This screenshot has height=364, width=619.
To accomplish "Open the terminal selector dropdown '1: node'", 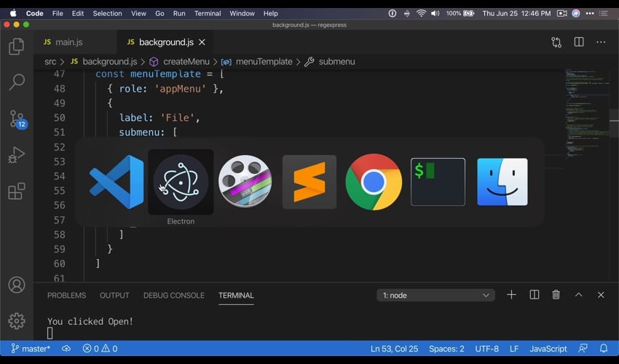I will [x=435, y=296].
